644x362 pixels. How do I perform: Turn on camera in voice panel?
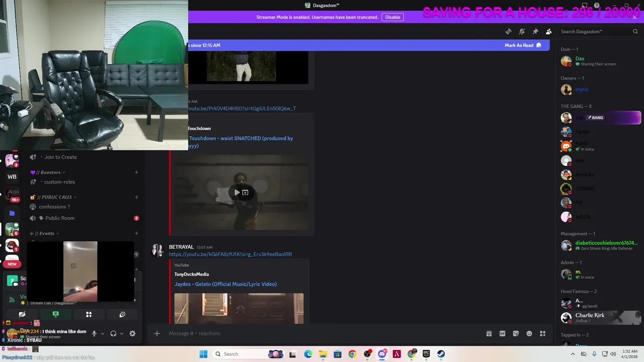(22, 314)
